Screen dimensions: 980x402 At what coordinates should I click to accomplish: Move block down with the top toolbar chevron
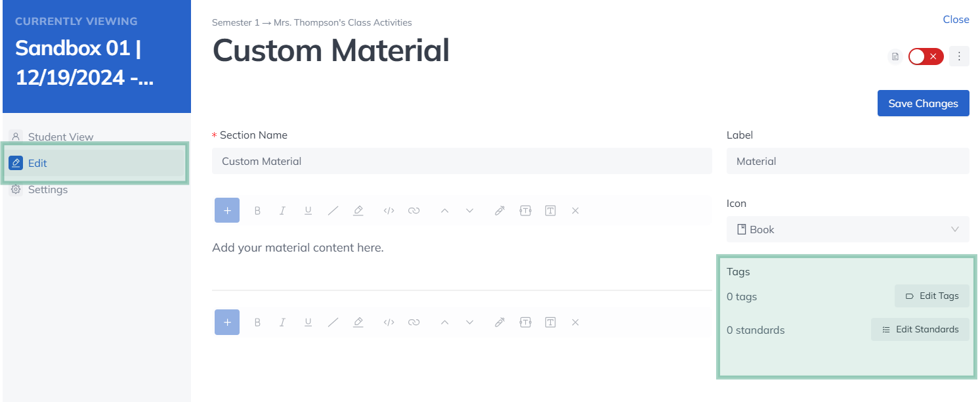tap(469, 211)
